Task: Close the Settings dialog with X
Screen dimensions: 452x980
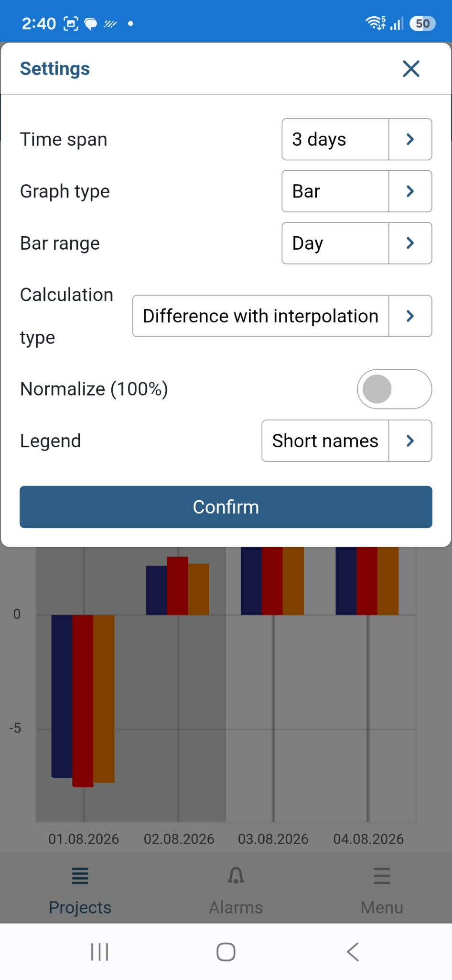Action: [x=411, y=69]
